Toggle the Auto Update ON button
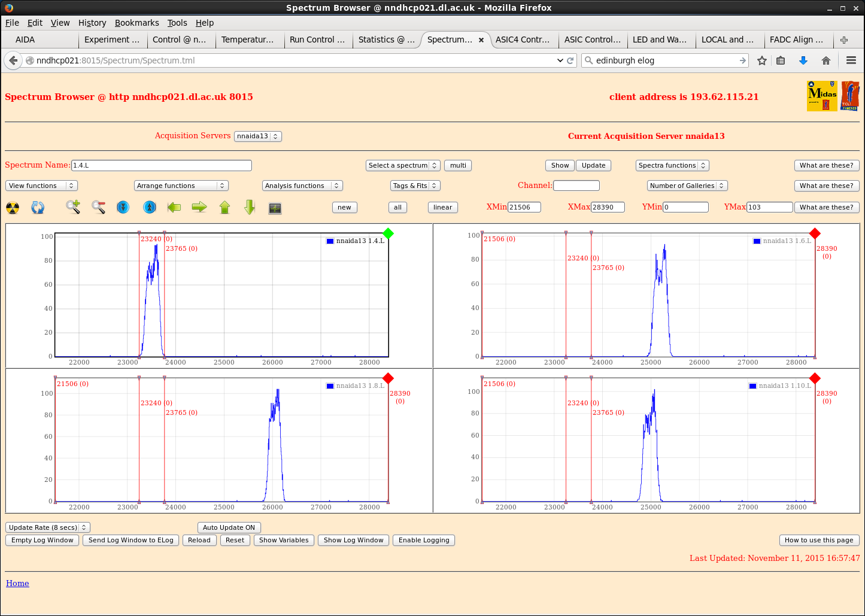 tap(229, 527)
